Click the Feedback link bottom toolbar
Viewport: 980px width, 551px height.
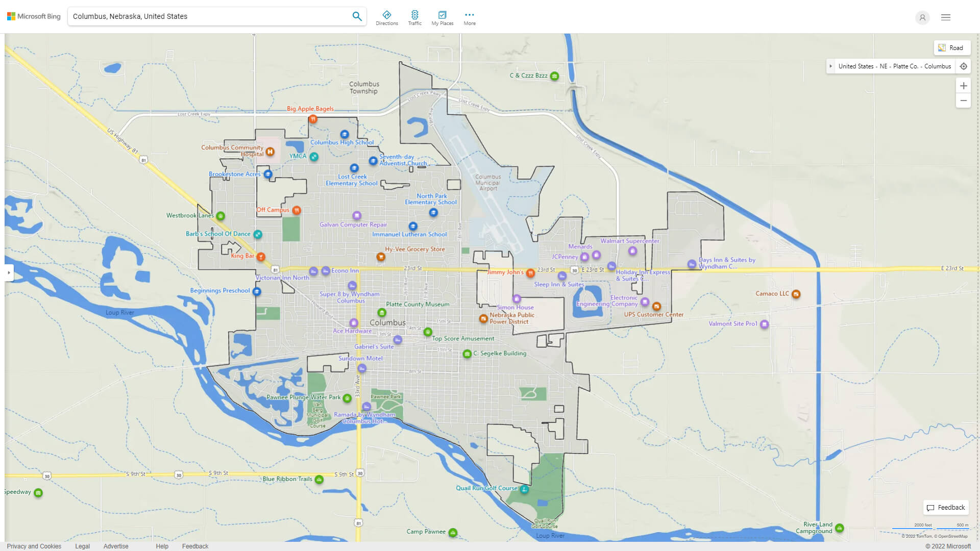[194, 546]
